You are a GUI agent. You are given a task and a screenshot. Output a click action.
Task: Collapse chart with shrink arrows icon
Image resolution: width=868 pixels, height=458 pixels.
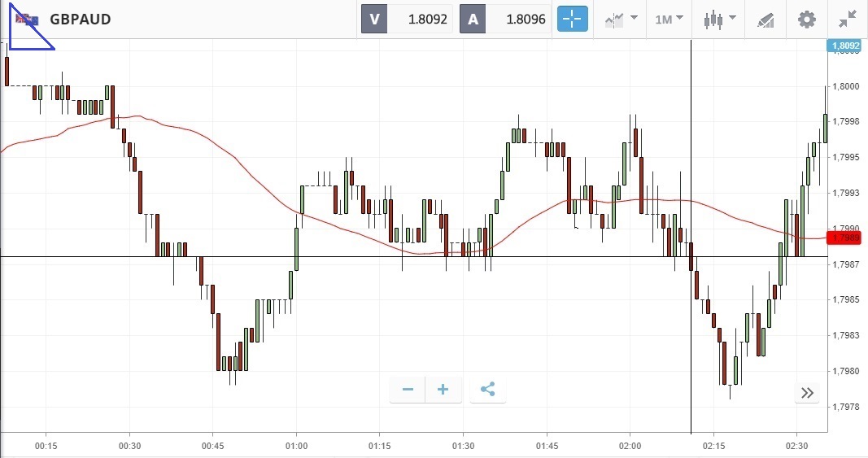pos(848,20)
